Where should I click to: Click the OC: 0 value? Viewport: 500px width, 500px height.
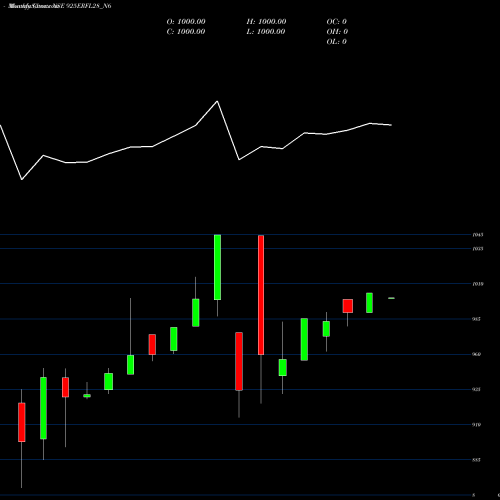(337, 22)
